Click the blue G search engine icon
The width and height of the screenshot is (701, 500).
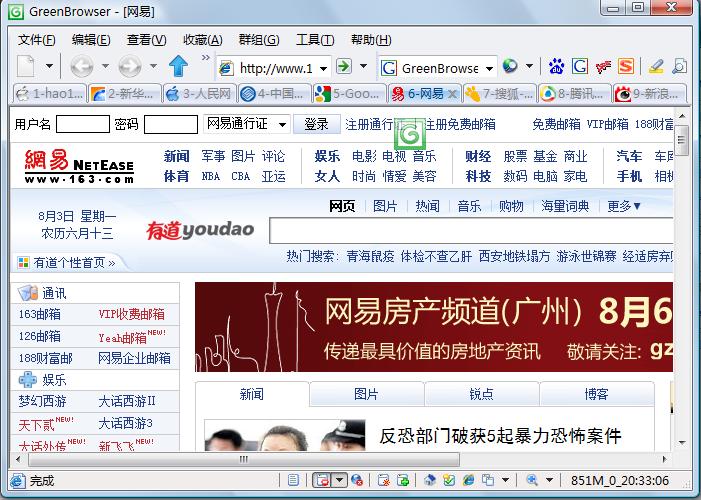click(x=580, y=67)
